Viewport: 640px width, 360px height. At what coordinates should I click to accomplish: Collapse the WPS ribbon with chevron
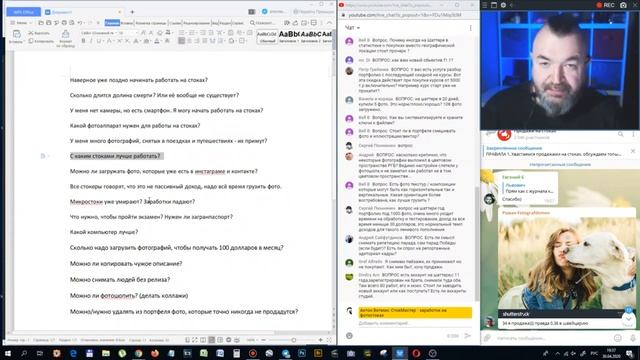point(330,23)
